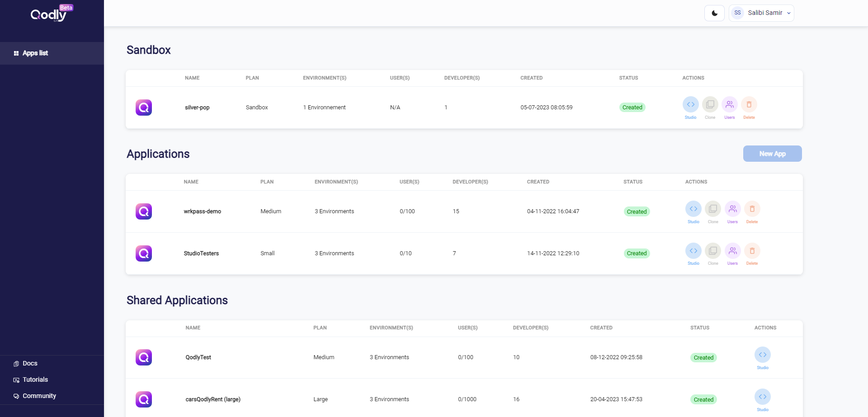Click creation date 14-11-2022 12:29:10
This screenshot has width=868, height=417.
553,253
